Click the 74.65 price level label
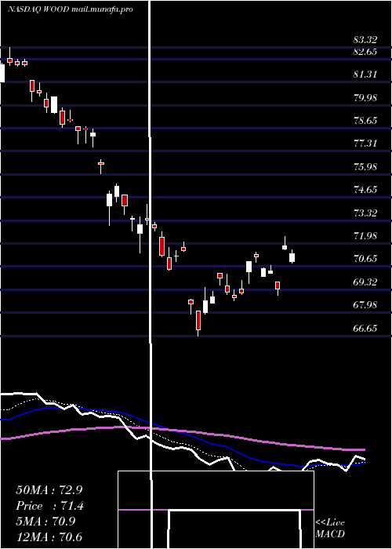This screenshot has height=549, width=392. coord(365,190)
